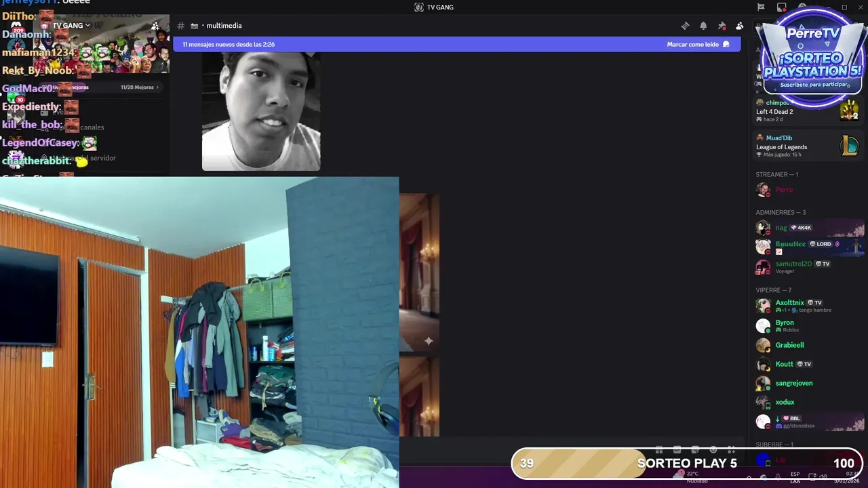Open server icon with 10 badge
The width and height of the screenshot is (868, 488).
(15, 95)
